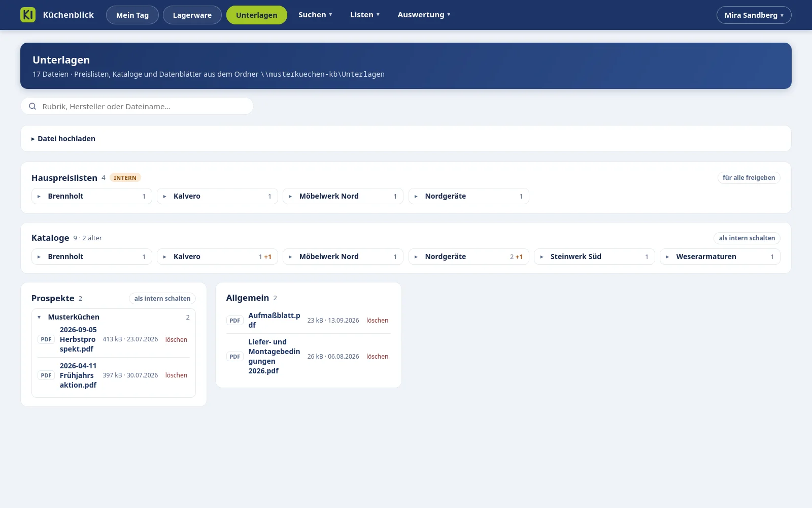Open Aufmaßblatt.pdf file

point(274,321)
